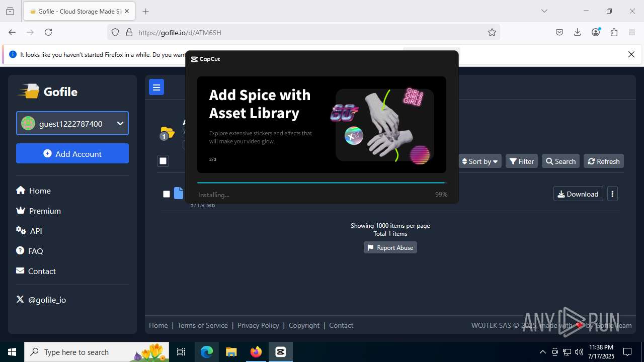Click the "Installing..." status text

pos(214,195)
